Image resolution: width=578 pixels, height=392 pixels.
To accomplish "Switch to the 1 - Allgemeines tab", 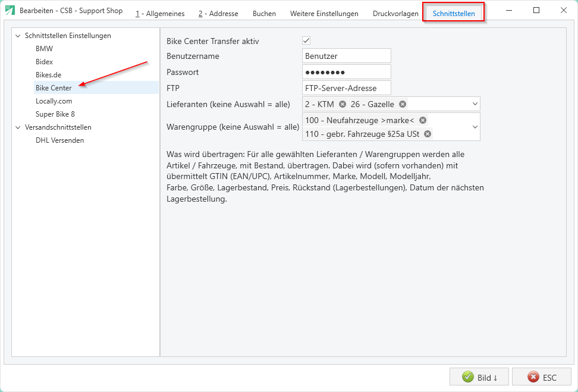I will (160, 14).
